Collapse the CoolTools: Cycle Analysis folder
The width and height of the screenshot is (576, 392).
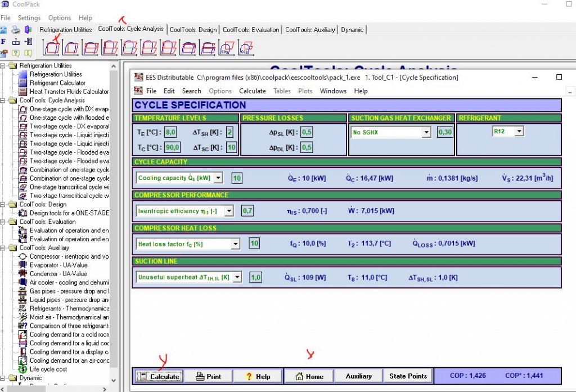[3, 100]
